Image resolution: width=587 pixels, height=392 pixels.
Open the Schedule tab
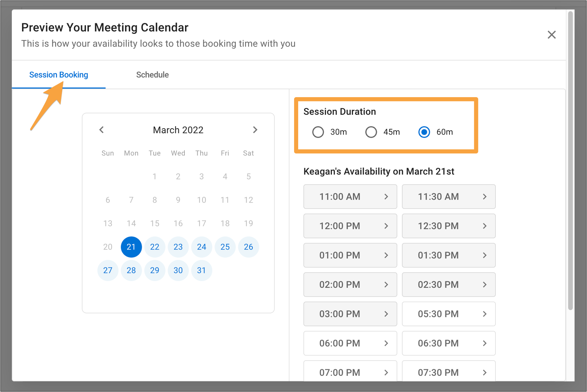point(152,75)
